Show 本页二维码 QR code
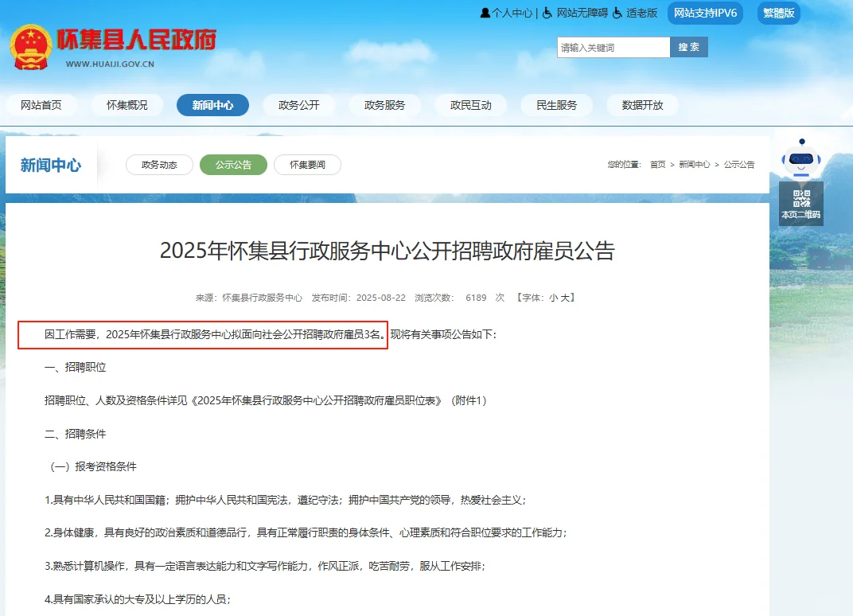 (x=800, y=203)
